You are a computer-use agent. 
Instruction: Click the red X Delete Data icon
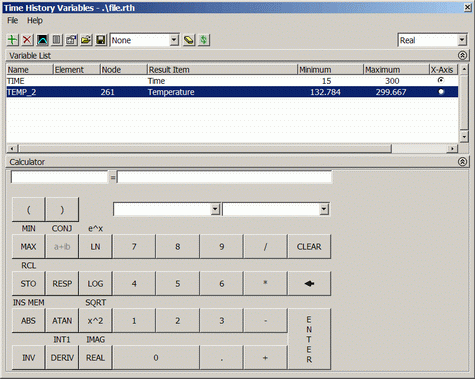[27, 40]
